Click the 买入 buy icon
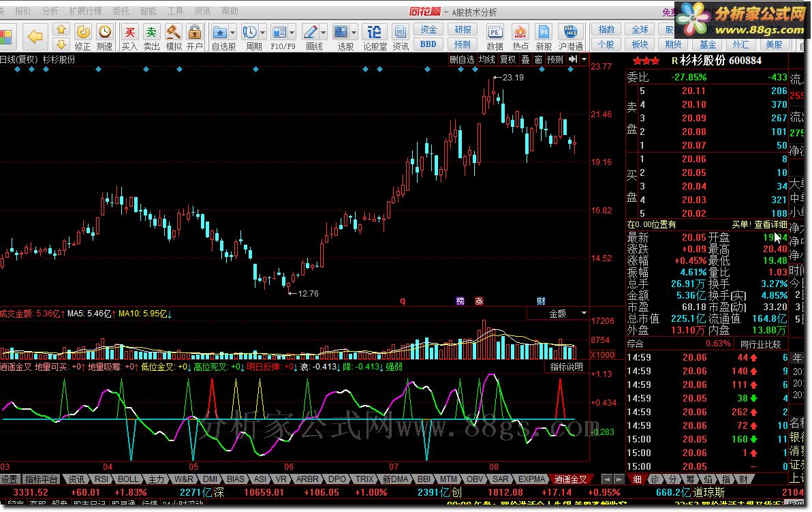The width and height of the screenshot is (812, 512). pos(129,37)
